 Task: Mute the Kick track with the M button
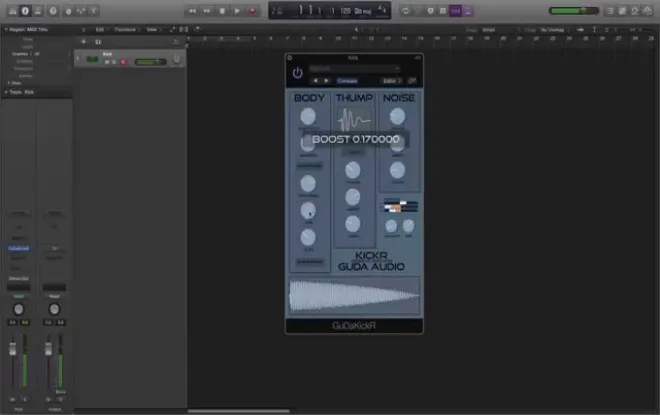click(107, 62)
